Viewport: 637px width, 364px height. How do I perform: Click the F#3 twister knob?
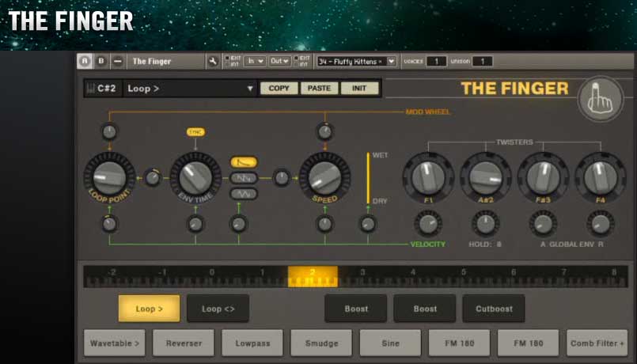tap(543, 177)
